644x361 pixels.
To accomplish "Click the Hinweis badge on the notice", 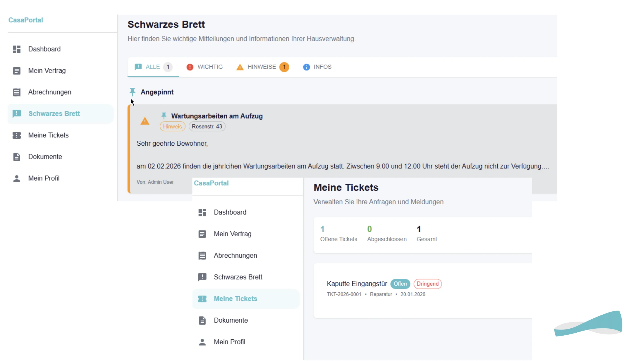I will coord(172,126).
